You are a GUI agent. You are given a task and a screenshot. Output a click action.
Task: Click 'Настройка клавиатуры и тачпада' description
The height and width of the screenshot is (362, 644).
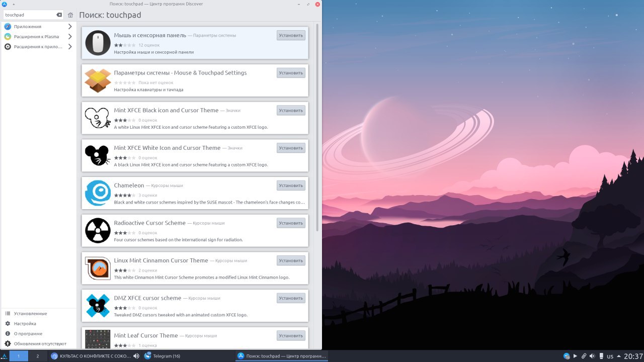[148, 89]
